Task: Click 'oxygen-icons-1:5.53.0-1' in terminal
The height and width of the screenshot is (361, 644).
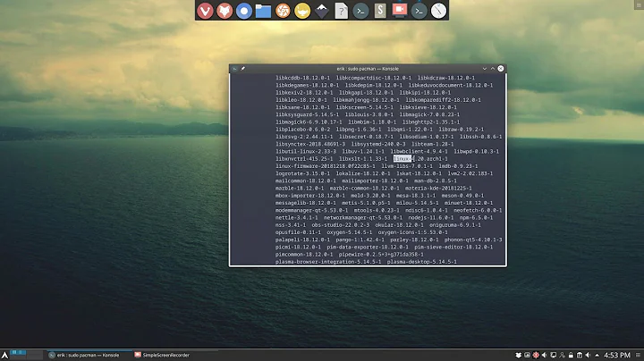Action: [x=412, y=232]
